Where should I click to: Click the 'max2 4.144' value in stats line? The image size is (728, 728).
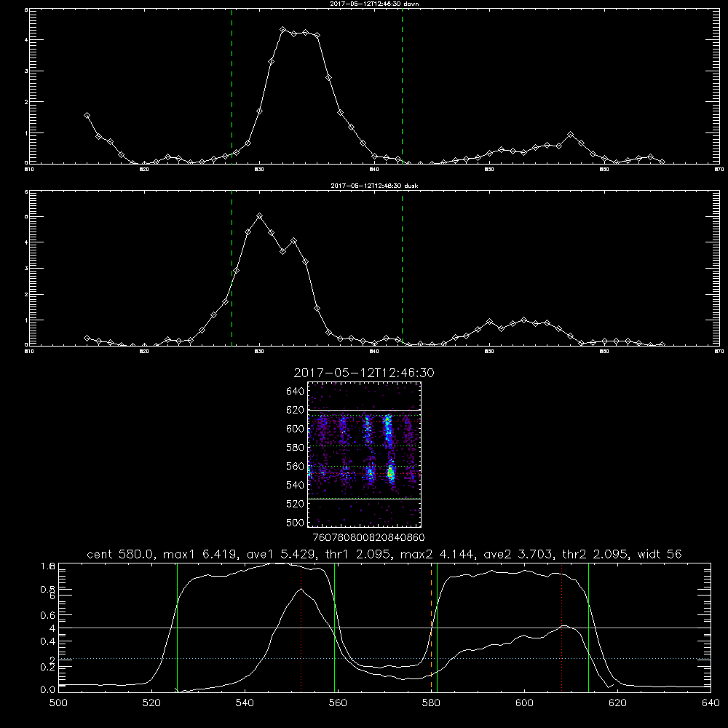pos(437,554)
